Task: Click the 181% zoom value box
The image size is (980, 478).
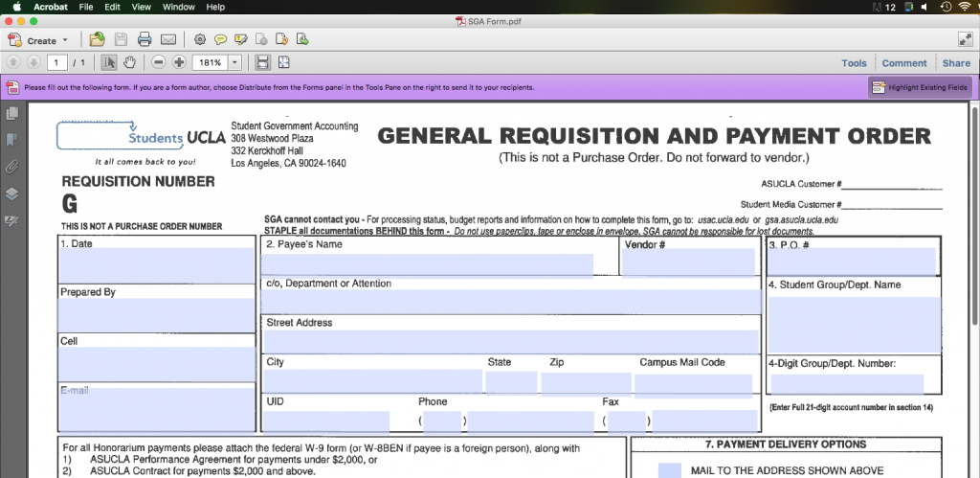Action: point(210,62)
